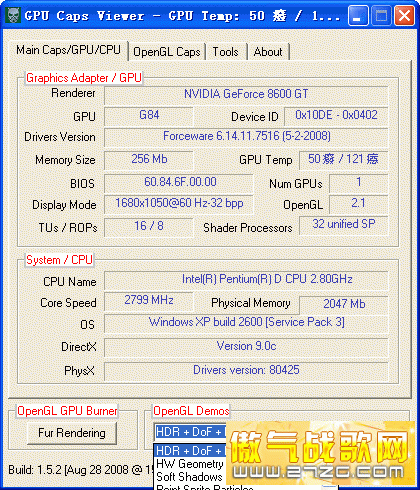Image resolution: width=420 pixels, height=490 pixels.
Task: Click CPU Name Intel Pentium D field
Action: click(x=246, y=280)
